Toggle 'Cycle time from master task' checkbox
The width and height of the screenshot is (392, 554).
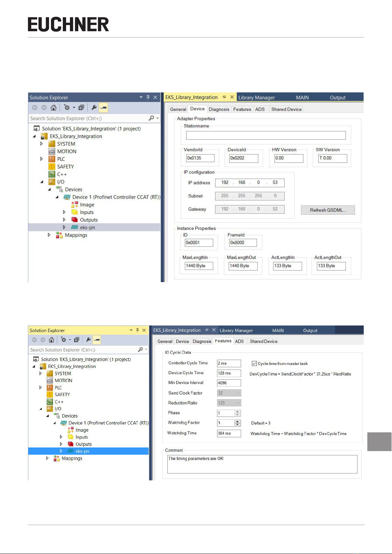(254, 363)
